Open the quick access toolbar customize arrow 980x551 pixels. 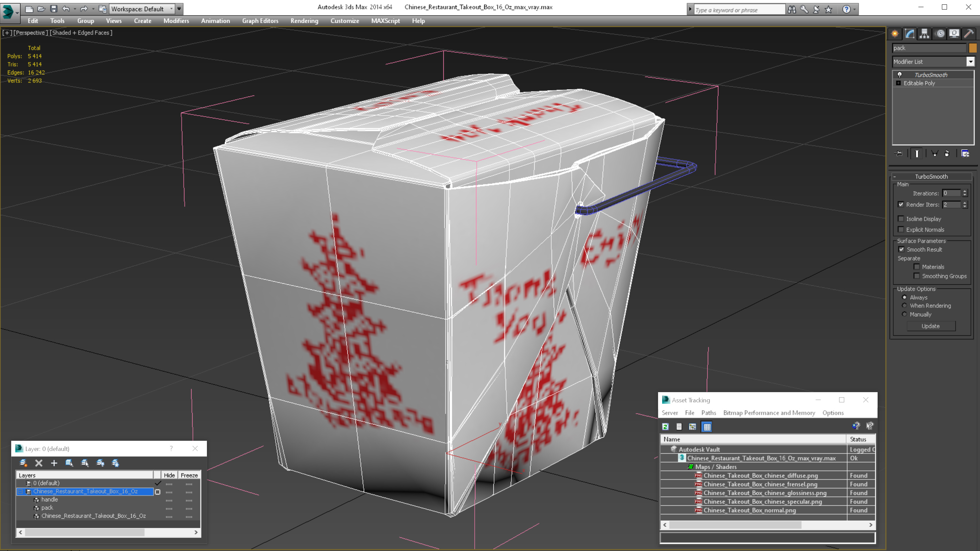click(x=179, y=9)
